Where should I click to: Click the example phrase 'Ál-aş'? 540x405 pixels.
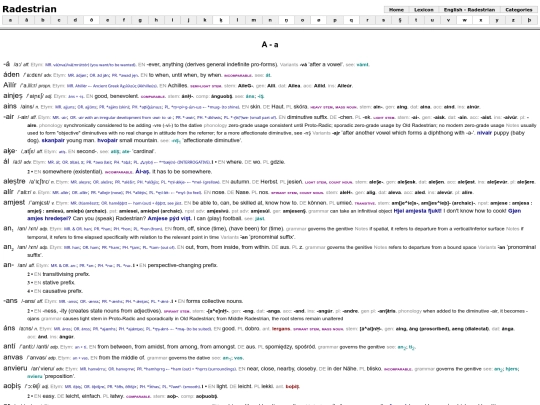143,172
